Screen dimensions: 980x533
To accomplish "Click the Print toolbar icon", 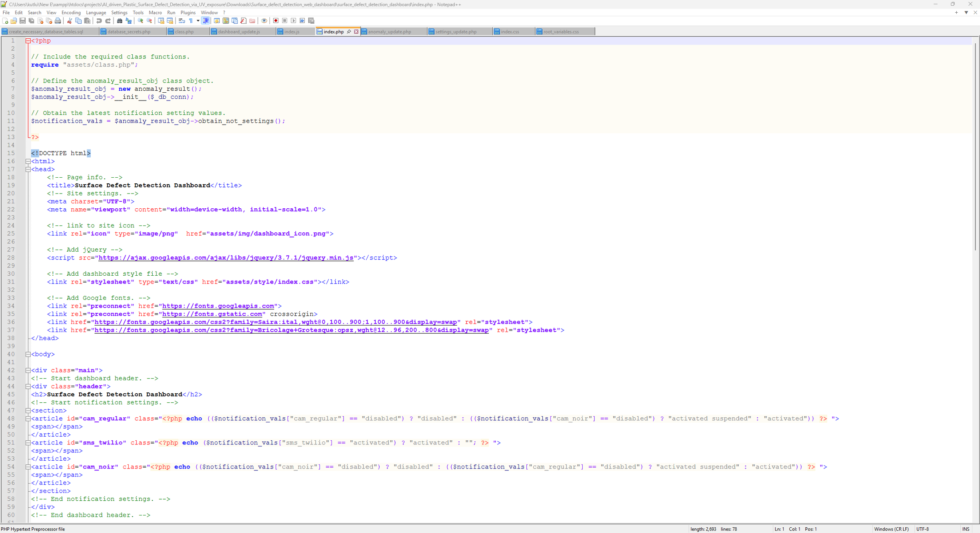I will coord(58,20).
